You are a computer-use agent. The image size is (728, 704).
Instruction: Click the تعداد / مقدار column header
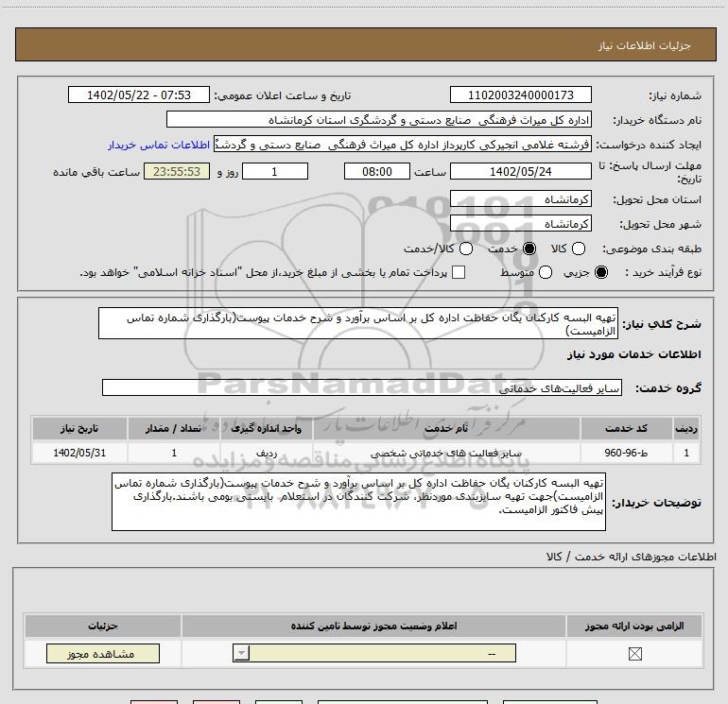tap(174, 428)
